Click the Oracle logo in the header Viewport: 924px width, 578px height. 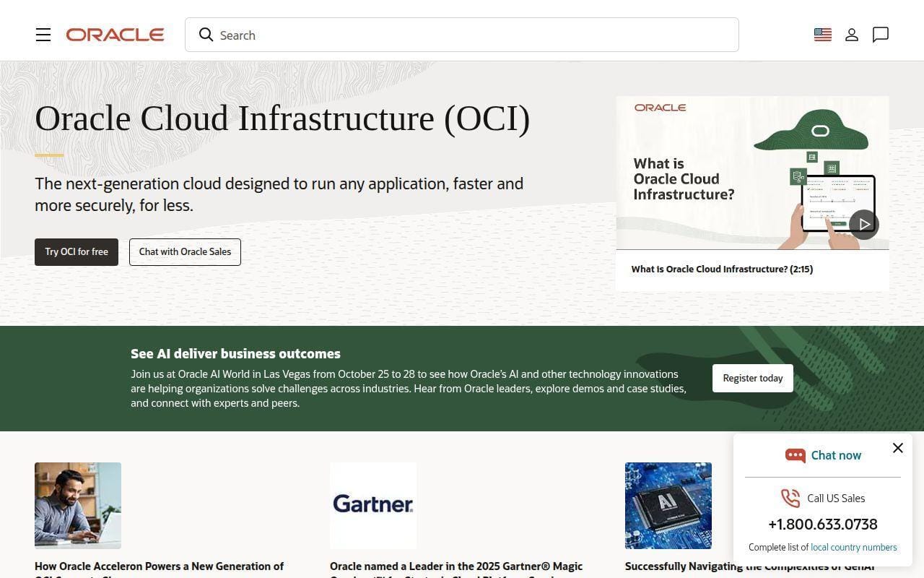point(115,35)
